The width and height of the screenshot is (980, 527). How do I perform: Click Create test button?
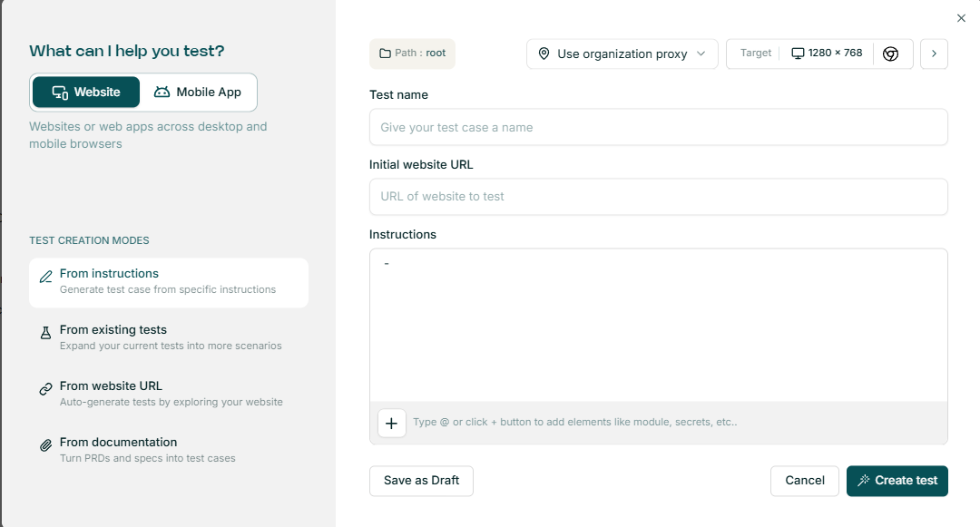[x=897, y=481]
